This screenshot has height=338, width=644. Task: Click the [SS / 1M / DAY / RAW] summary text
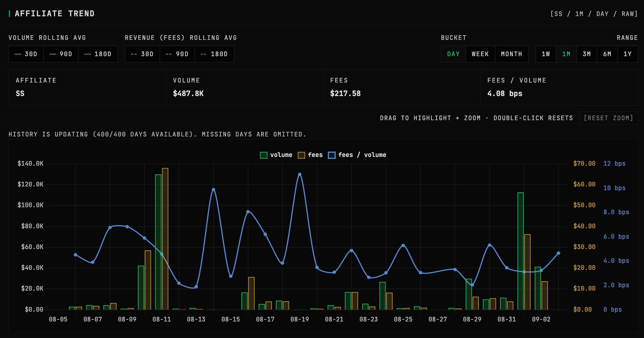click(x=594, y=14)
